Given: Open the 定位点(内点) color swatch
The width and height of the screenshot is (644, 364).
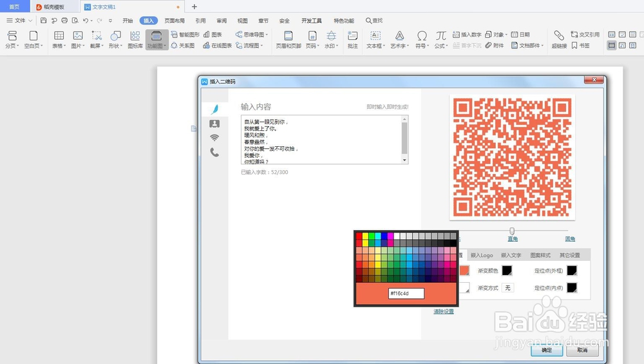Looking at the screenshot, I should tap(572, 287).
